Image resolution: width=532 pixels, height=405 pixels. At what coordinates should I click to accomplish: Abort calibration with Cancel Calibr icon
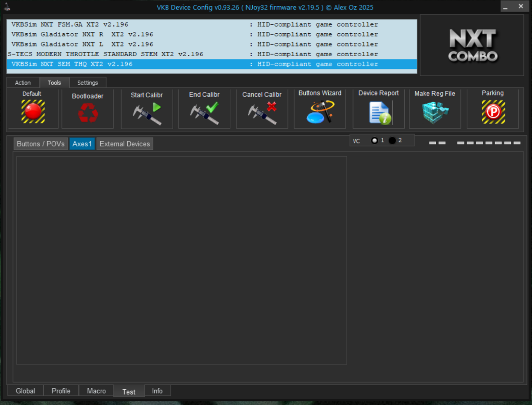262,113
